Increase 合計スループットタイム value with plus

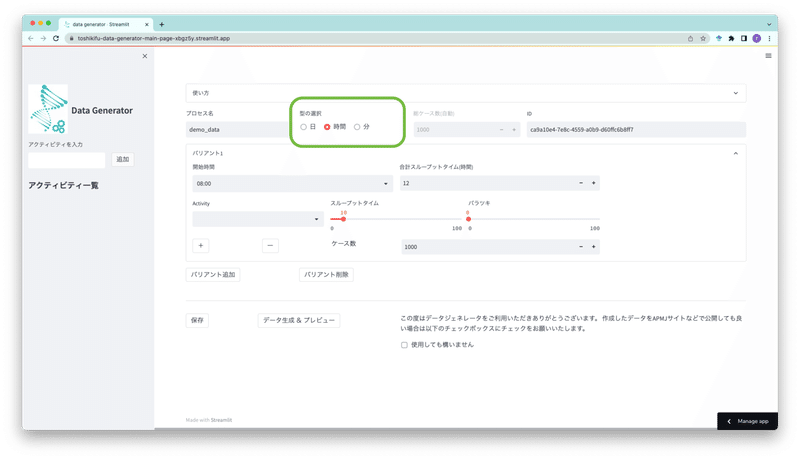coord(593,183)
